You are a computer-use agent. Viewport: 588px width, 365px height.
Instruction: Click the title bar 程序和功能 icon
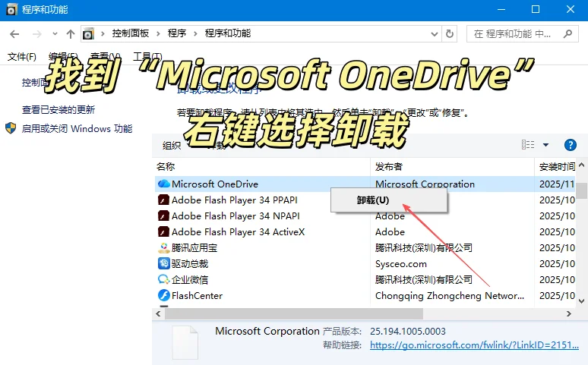coord(11,9)
